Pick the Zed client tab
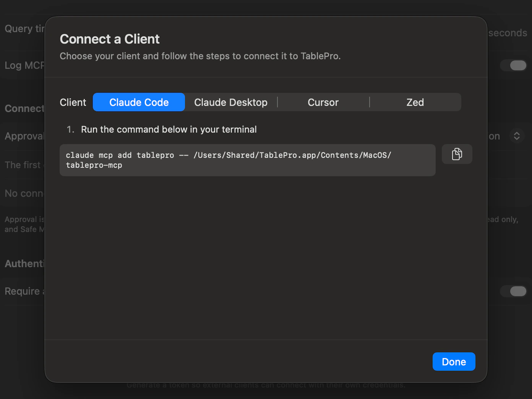Screen dimensions: 532x399 pos(415,102)
